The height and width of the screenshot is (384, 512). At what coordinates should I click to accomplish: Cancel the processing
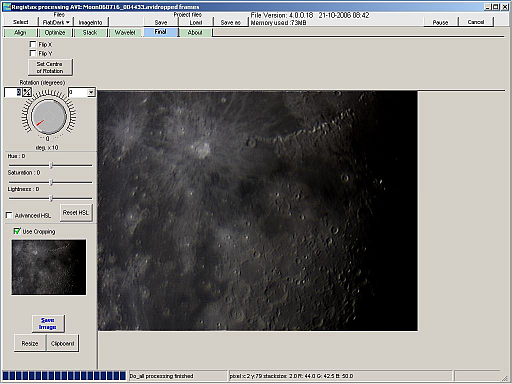[476, 22]
